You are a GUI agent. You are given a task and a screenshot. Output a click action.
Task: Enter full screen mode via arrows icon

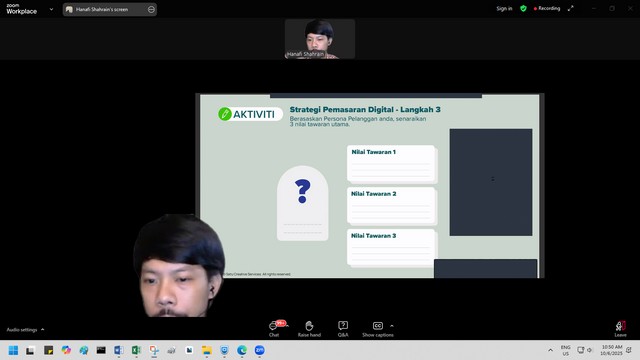pos(571,9)
